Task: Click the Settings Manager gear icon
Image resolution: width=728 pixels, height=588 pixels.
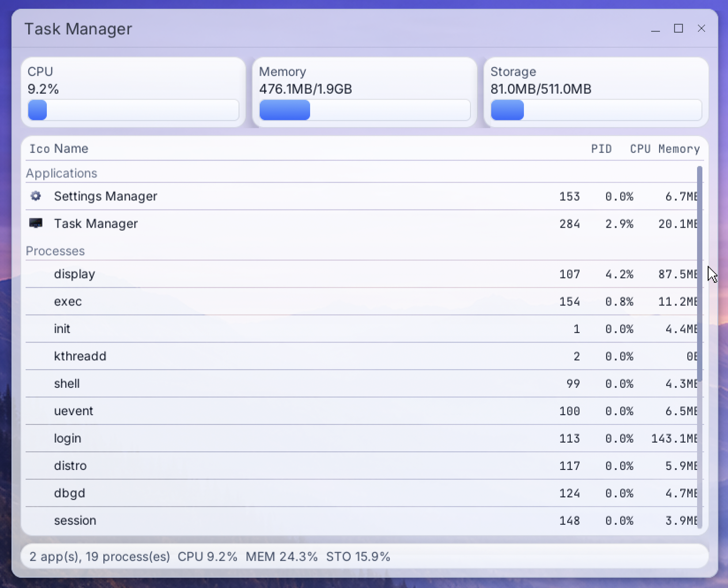Action: (x=36, y=196)
